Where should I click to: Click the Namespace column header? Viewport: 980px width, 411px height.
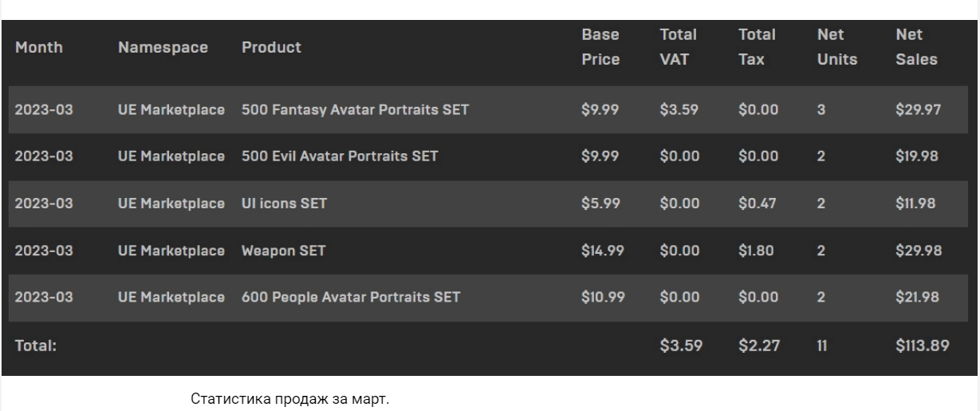(x=163, y=48)
